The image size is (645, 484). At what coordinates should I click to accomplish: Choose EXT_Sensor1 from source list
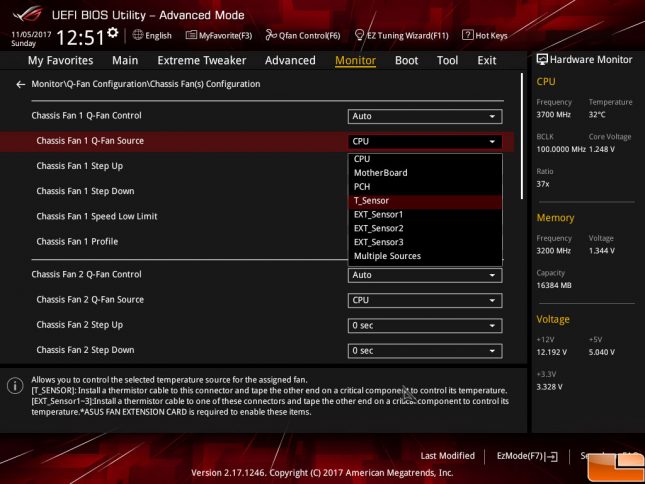425,214
